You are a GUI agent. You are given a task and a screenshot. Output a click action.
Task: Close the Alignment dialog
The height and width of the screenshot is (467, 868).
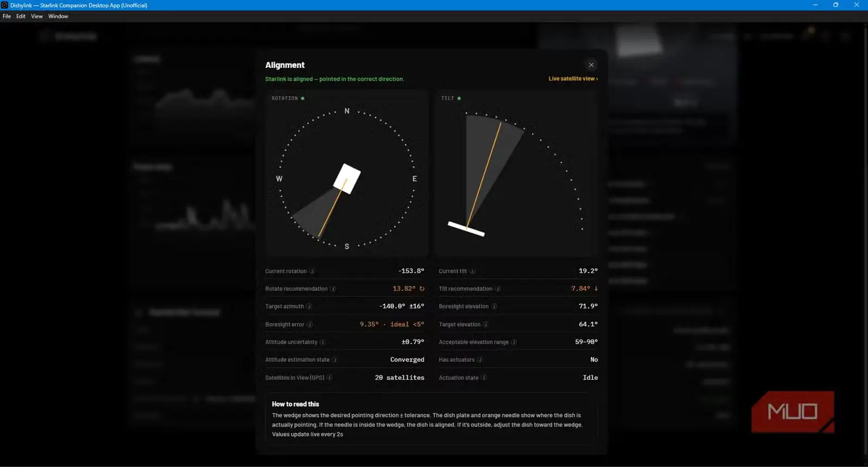(591, 65)
